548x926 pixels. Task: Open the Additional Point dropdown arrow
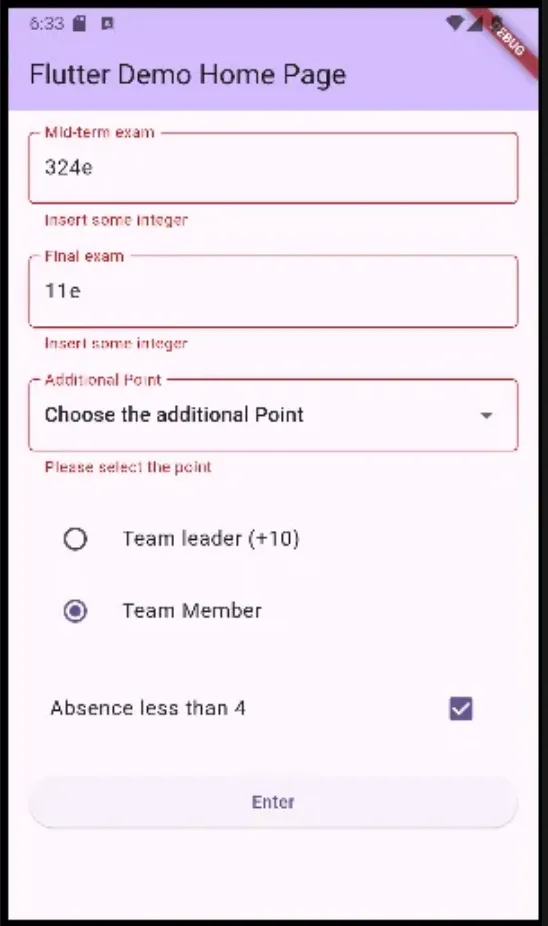[487, 415]
